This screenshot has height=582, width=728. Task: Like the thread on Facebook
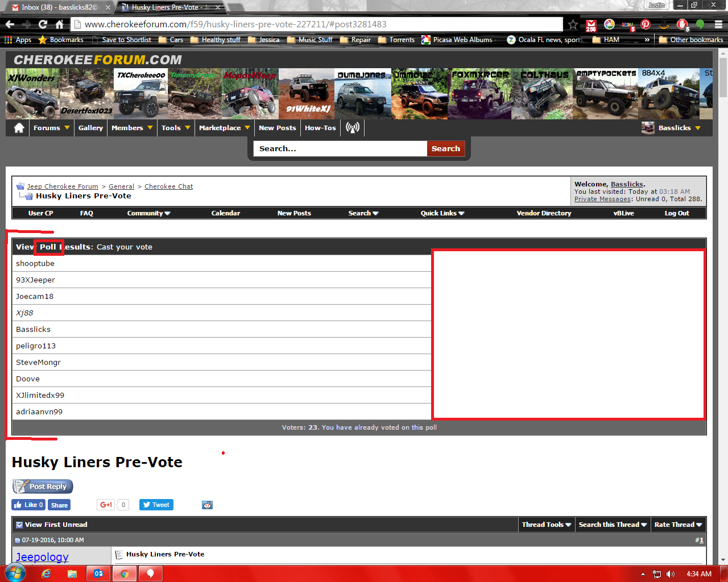point(28,505)
